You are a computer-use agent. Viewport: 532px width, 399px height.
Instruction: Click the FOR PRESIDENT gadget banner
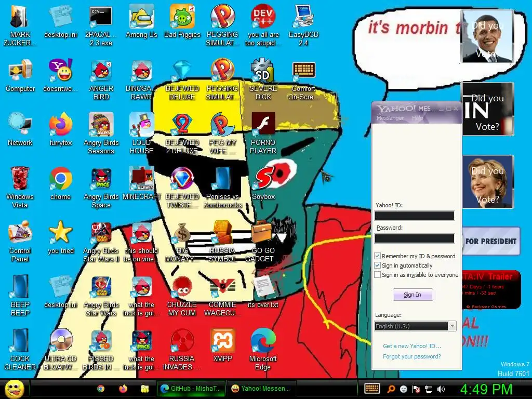[x=491, y=241]
